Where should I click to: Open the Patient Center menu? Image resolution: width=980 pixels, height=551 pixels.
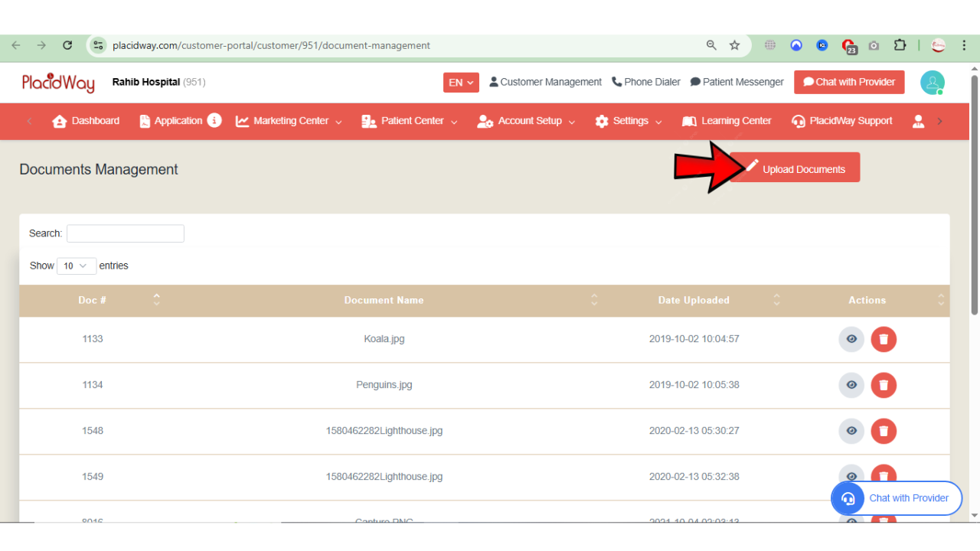pos(408,121)
